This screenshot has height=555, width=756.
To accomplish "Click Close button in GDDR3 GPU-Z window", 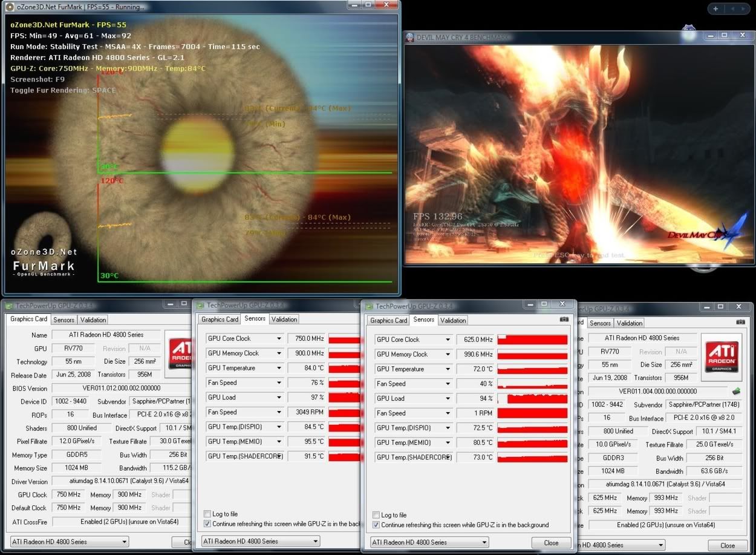I will coord(728,545).
